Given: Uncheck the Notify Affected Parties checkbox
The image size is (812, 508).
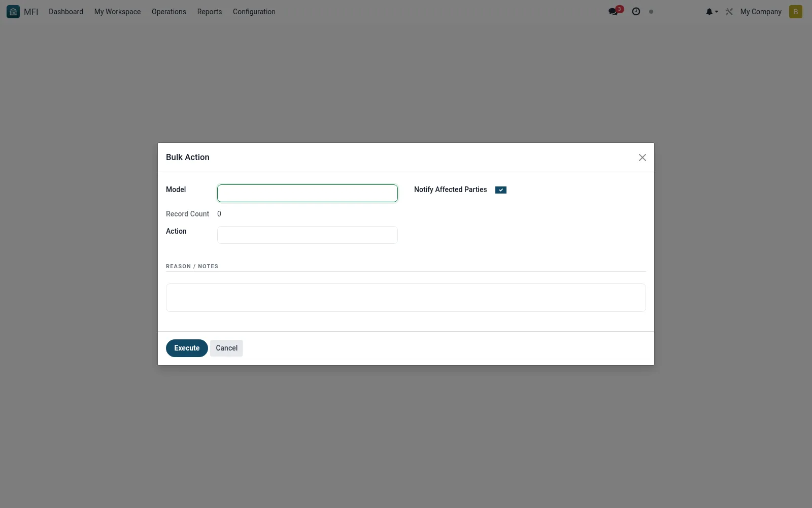Looking at the screenshot, I should [501, 190].
